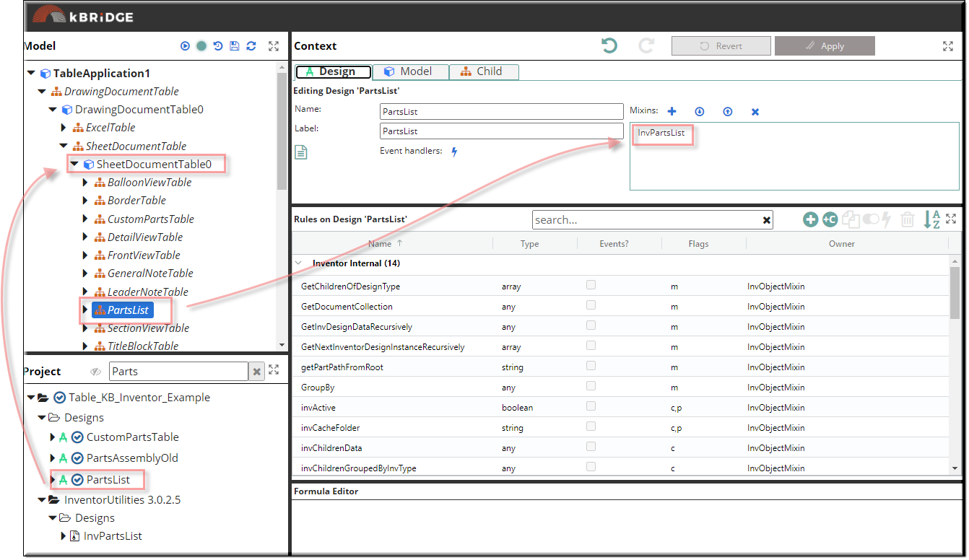Select the invChildrenData rule row
The height and width of the screenshot is (560, 969).
(621, 448)
